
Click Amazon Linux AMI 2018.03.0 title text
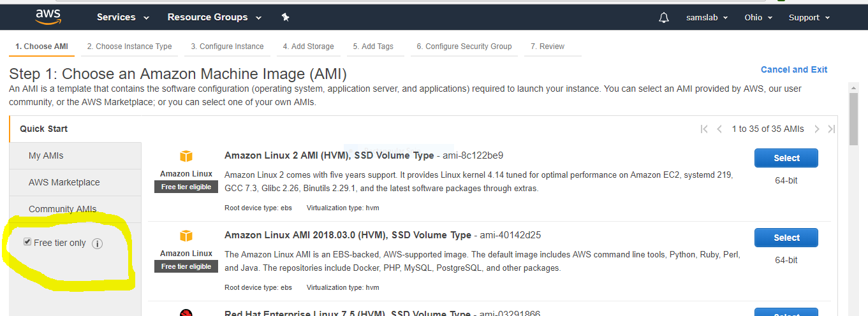pyautogui.click(x=348, y=235)
